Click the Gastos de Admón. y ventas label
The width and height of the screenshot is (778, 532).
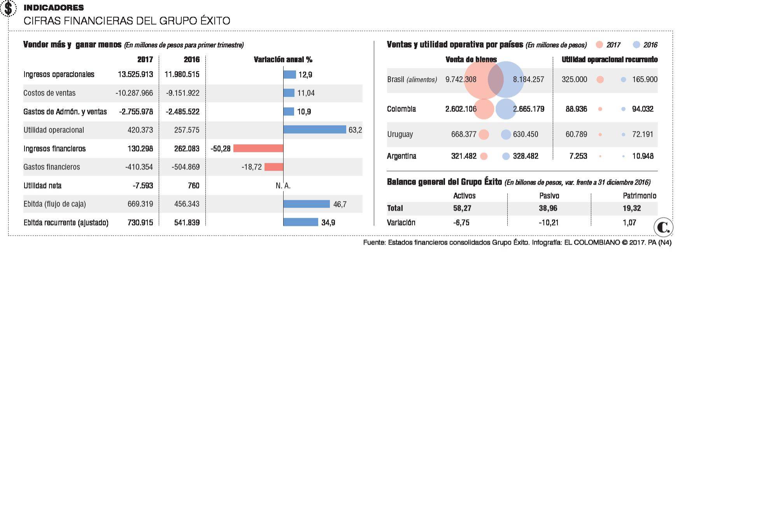tap(65, 112)
